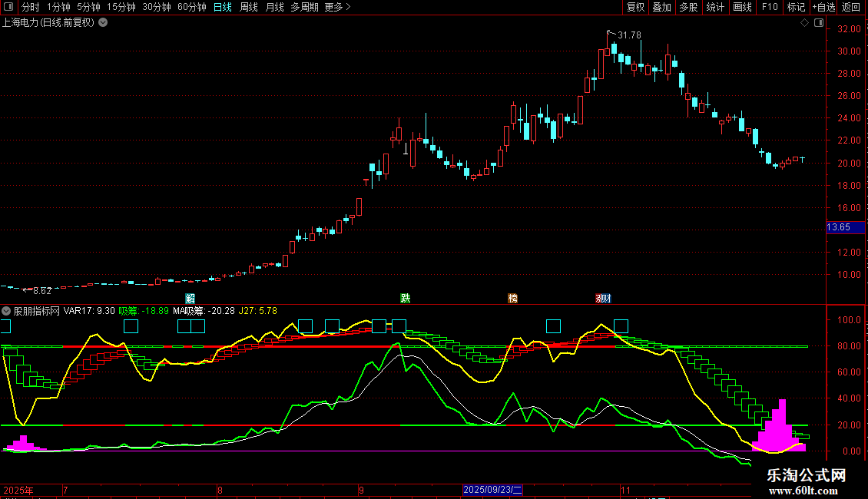Screen dimensions: 868x499
Task: Toggle the right sidebar panel icon
Action: coord(820,22)
